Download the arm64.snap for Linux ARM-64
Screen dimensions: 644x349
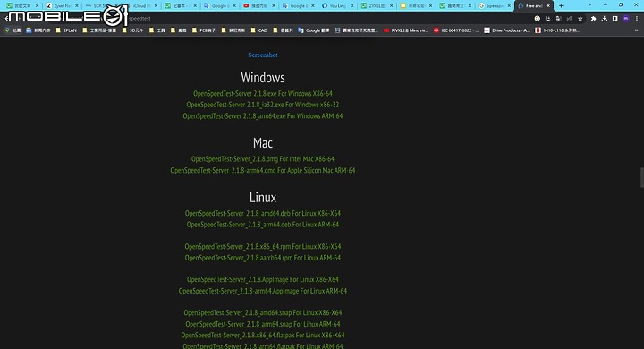263,324
